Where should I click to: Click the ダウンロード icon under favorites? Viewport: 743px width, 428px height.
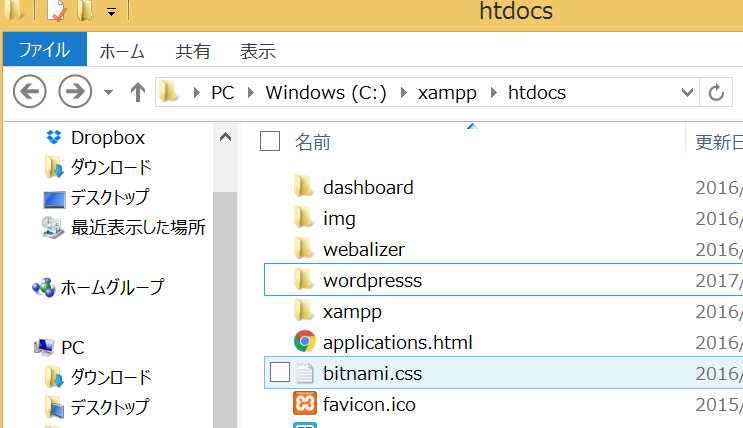tap(54, 167)
